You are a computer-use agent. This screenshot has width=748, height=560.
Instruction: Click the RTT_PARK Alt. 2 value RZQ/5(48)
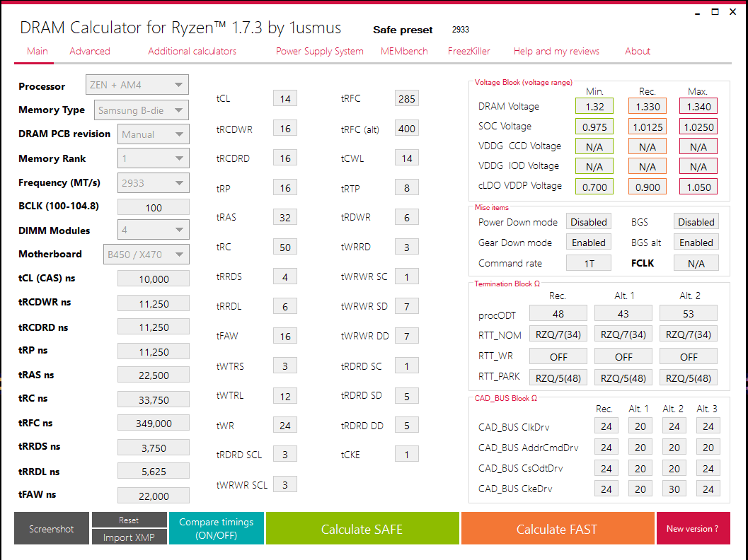click(x=689, y=378)
